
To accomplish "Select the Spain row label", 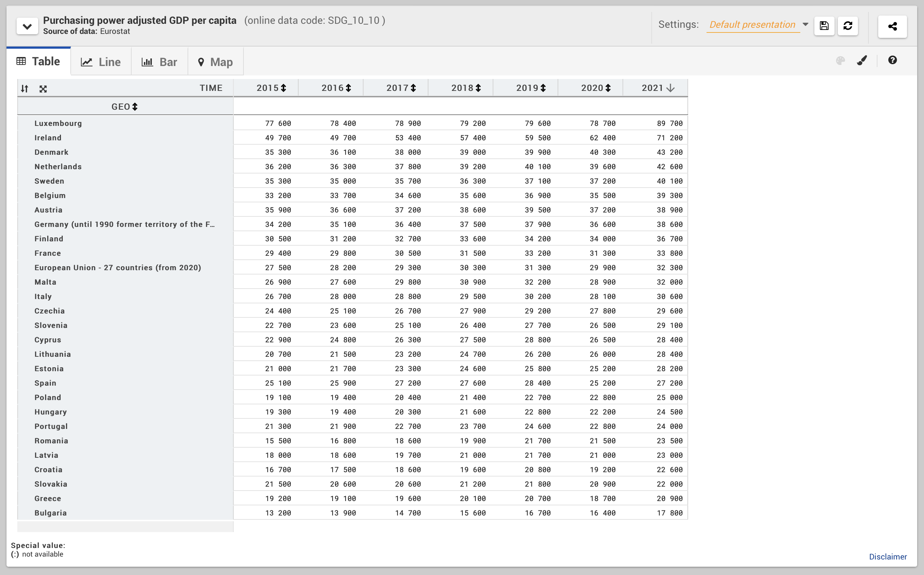I will 45,383.
